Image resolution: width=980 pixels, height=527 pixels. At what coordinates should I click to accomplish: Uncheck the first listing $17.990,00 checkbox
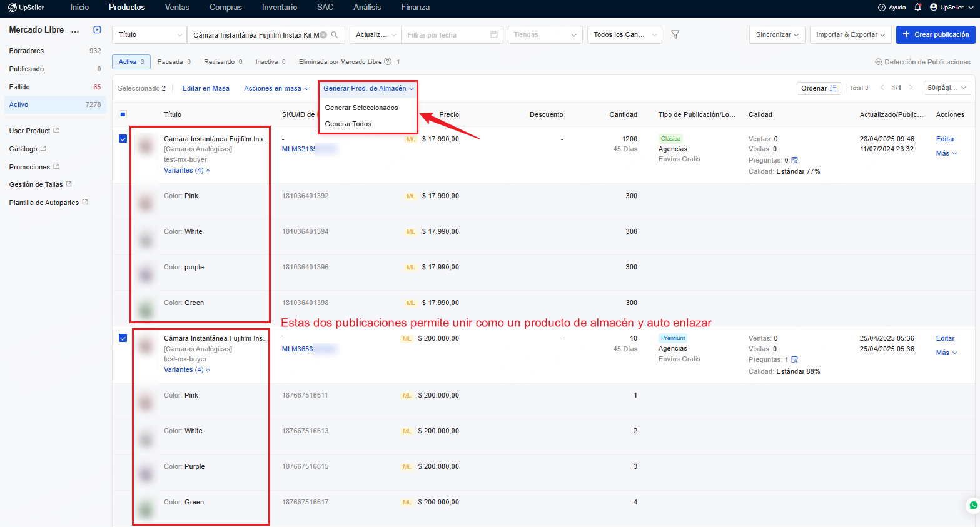[x=123, y=139]
